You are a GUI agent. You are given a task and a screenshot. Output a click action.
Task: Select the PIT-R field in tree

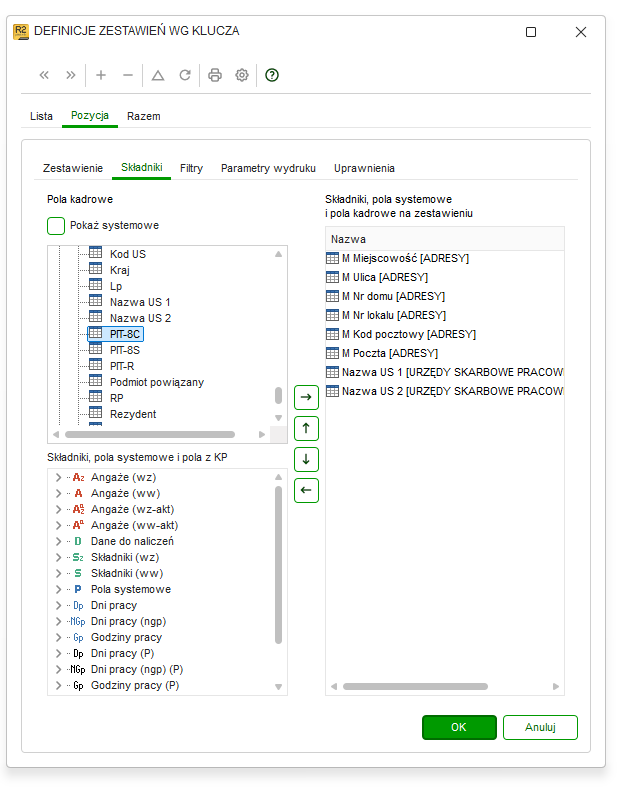[122, 366]
